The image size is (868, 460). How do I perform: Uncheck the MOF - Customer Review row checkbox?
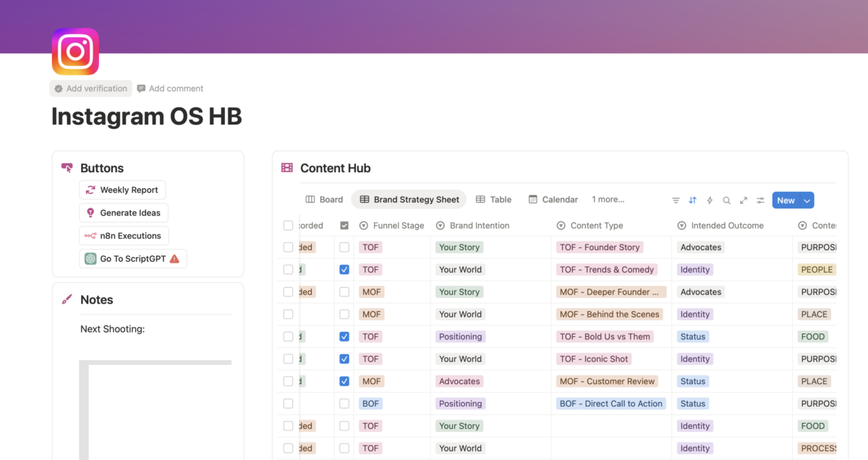pyautogui.click(x=344, y=381)
